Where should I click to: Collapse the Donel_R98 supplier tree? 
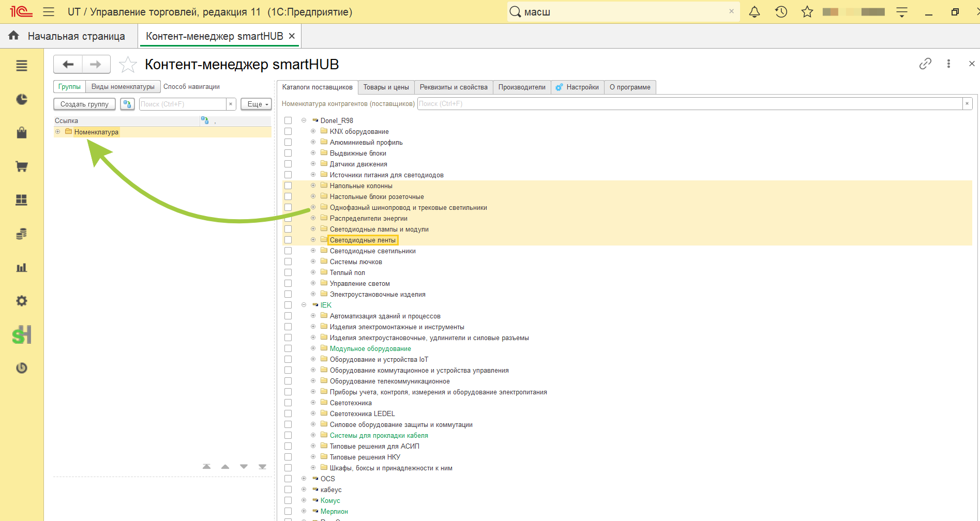(304, 120)
